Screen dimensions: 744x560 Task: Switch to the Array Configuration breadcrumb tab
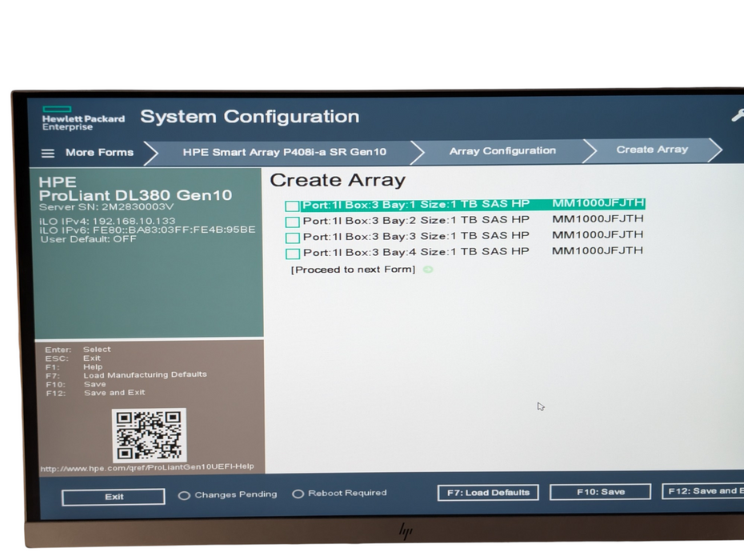pyautogui.click(x=502, y=151)
